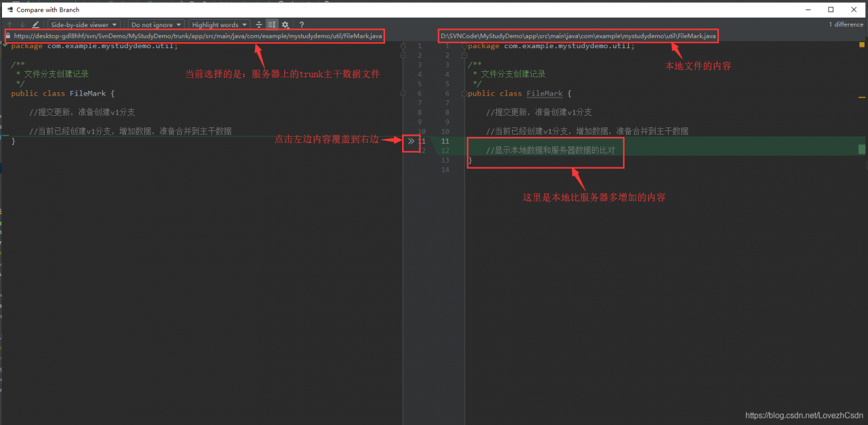Collapse class FileMark fold in left pane
This screenshot has height=425, width=868.
(x=403, y=94)
